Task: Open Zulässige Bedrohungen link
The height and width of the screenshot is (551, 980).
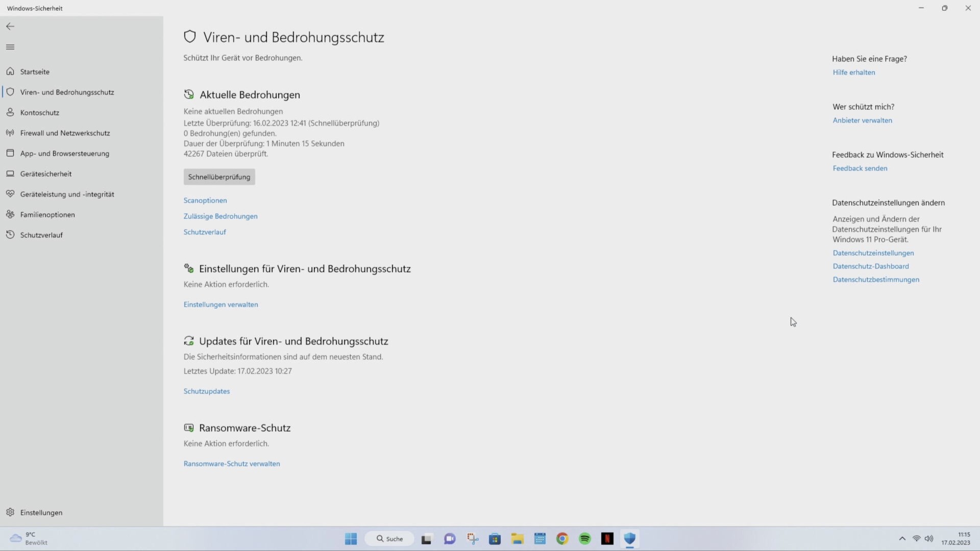Action: click(220, 216)
